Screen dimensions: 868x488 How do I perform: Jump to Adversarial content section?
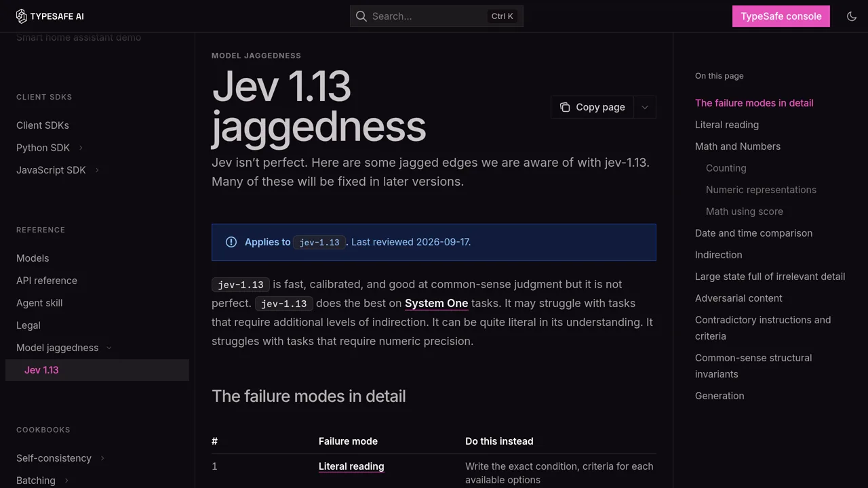(738, 298)
